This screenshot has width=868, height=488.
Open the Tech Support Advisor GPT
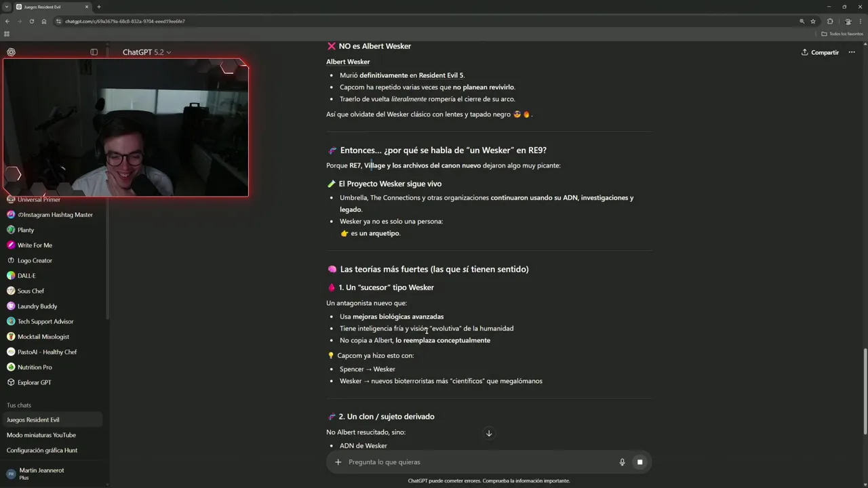pos(54,321)
